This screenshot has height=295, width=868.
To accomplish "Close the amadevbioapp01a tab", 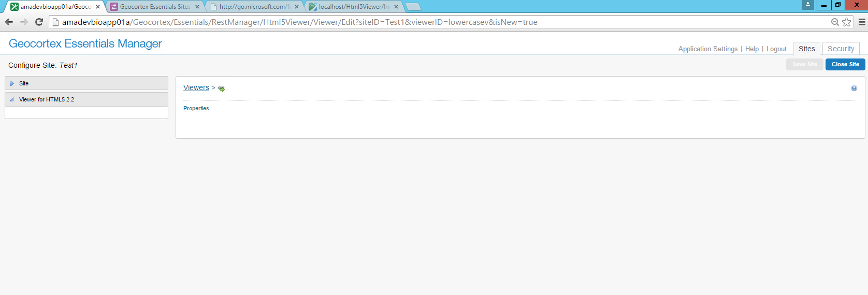I will tap(98, 7).
